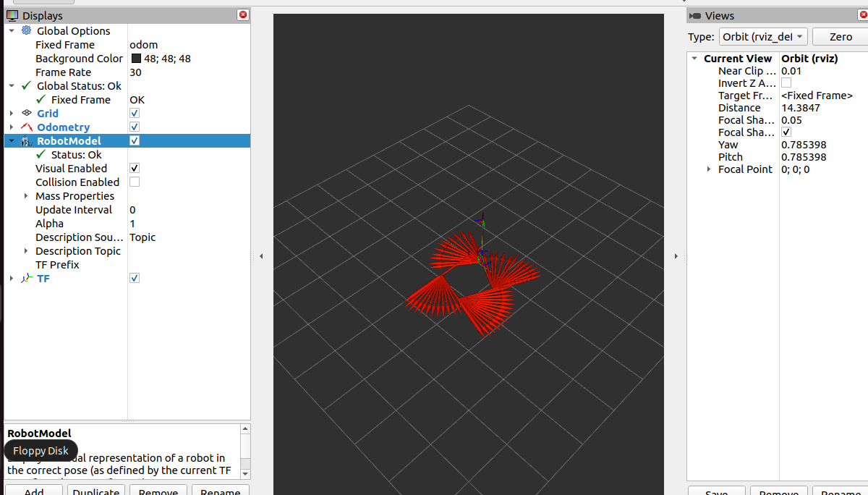The height and width of the screenshot is (495, 868).
Task: Toggle the Grid display checkbox
Action: (x=135, y=113)
